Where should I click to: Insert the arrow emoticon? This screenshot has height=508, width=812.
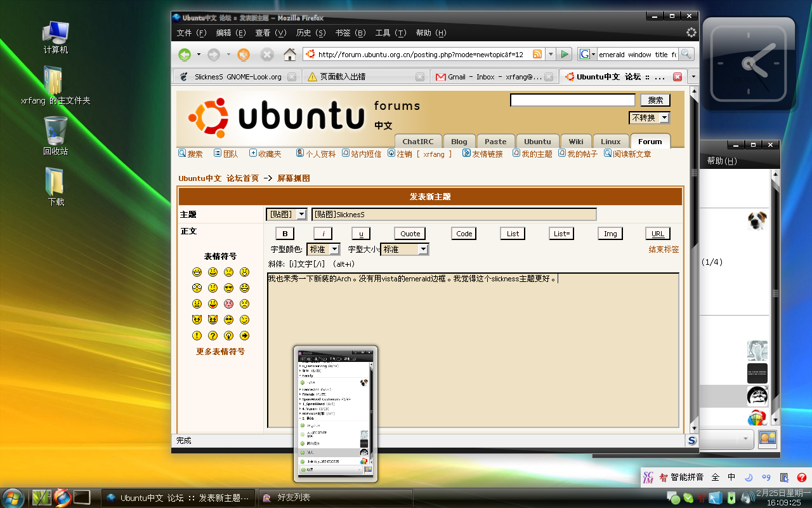click(x=244, y=335)
